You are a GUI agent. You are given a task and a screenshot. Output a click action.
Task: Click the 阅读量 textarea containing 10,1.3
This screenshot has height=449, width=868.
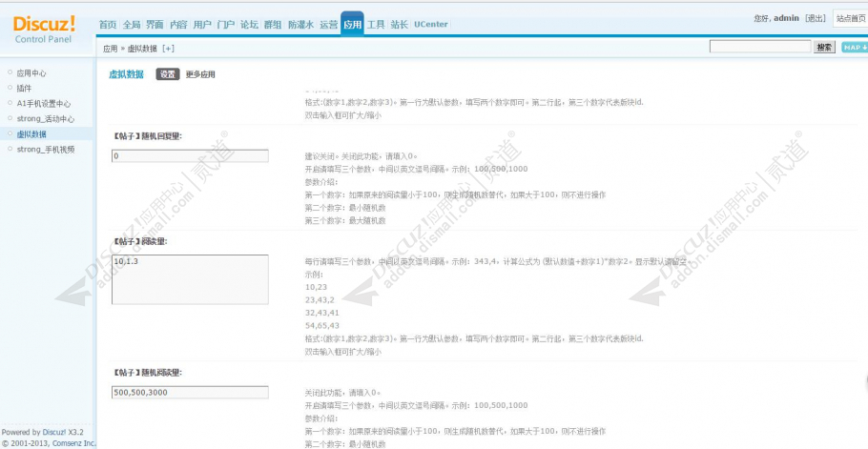(190, 279)
